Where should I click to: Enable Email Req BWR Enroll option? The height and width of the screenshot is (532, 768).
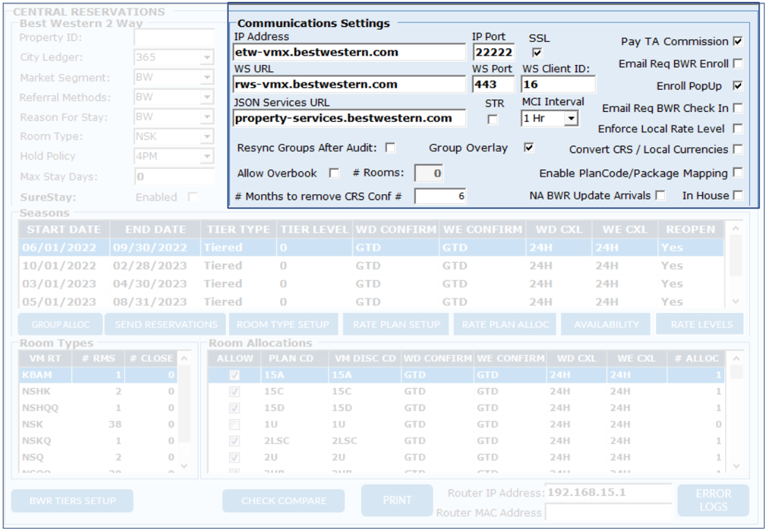point(738,64)
